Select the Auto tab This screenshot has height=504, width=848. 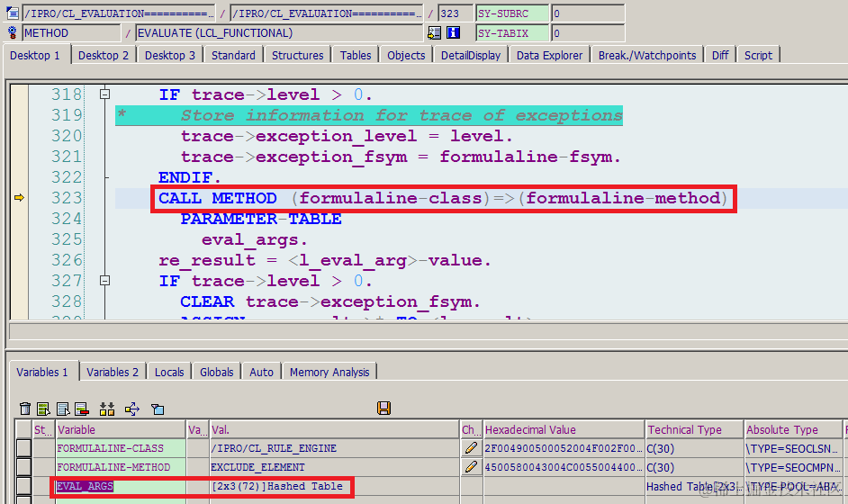pos(261,372)
